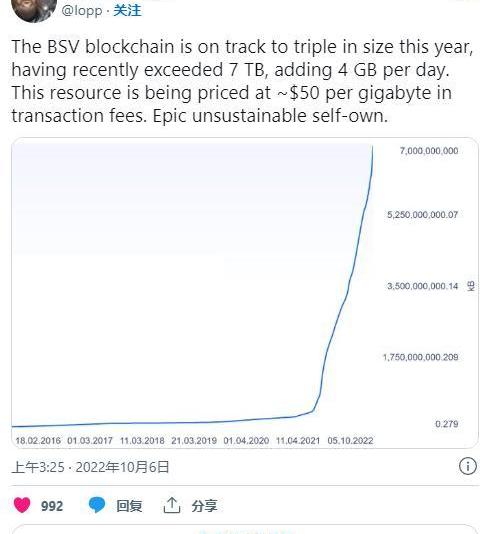Follow the account via 关注 link
This screenshot has height=534, width=488.
pyautogui.click(x=127, y=10)
